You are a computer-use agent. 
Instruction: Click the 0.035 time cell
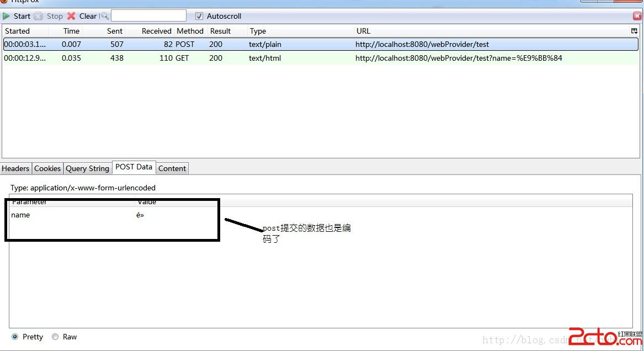pyautogui.click(x=72, y=58)
